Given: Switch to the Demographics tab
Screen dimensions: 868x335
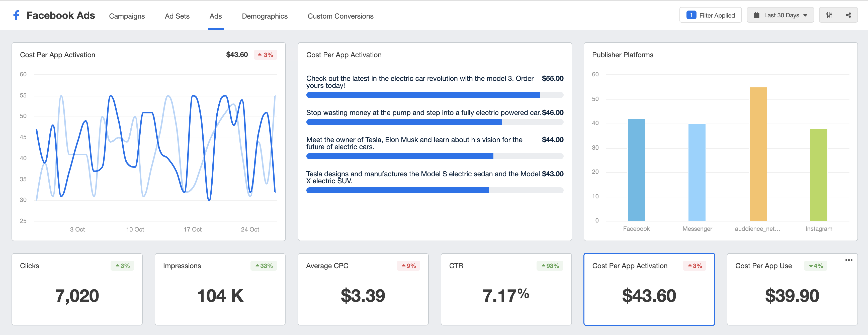Looking at the screenshot, I should coord(265,16).
